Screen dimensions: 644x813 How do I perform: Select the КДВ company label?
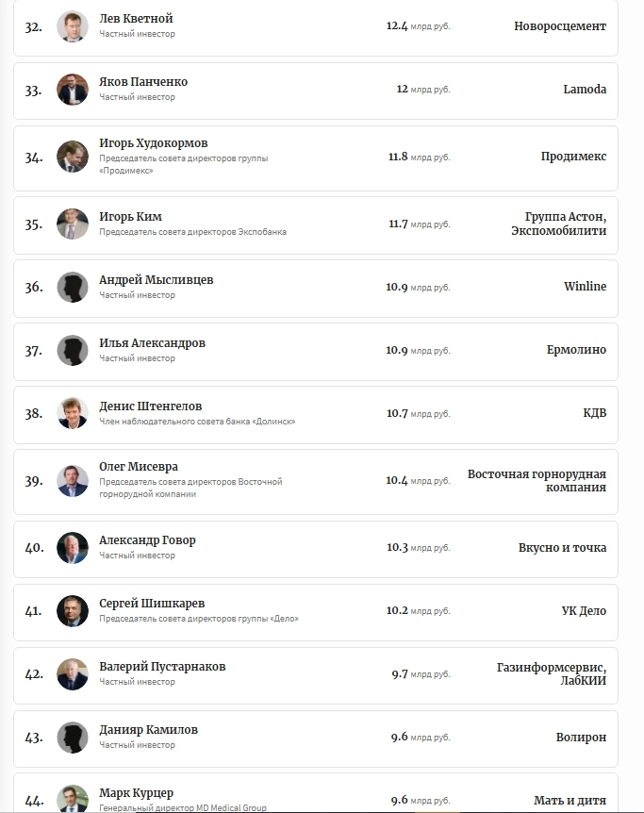click(594, 413)
